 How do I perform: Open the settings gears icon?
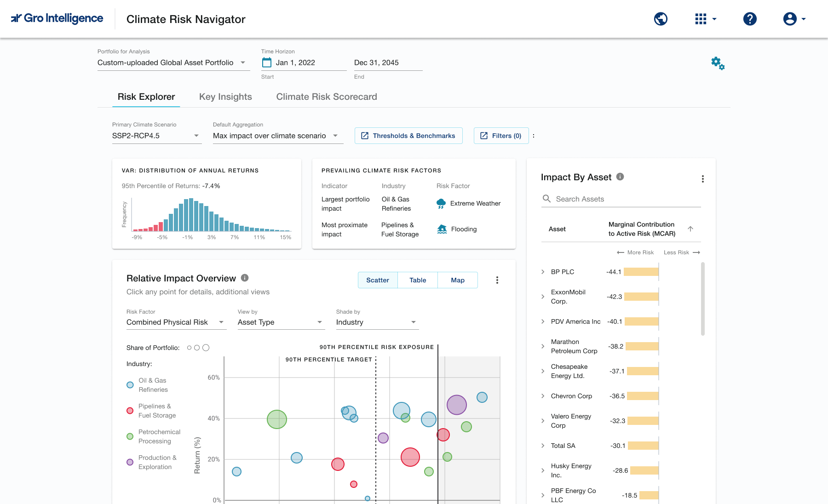[718, 63]
